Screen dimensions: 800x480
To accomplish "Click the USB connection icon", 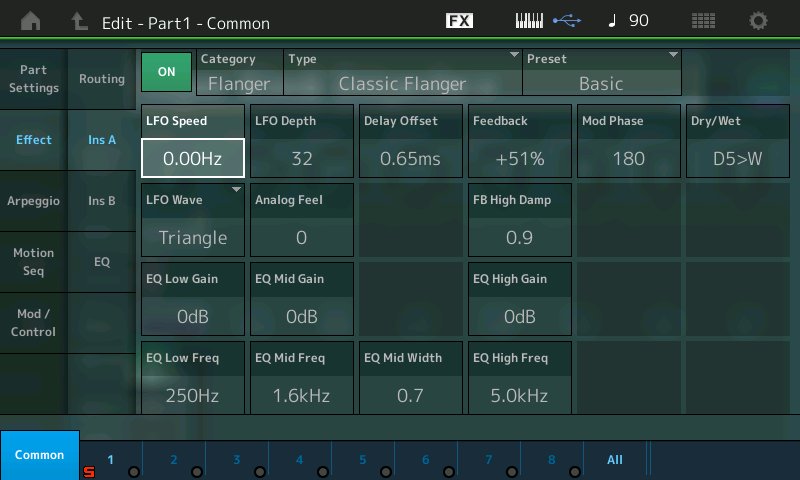I will 568,21.
